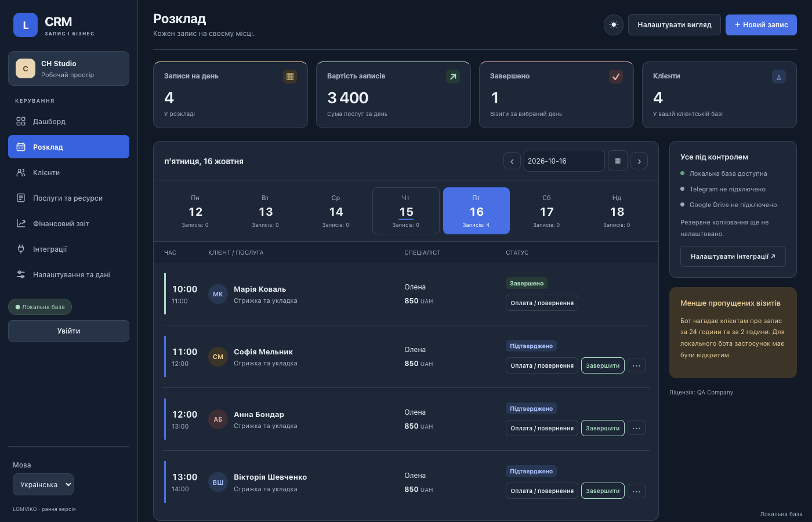Viewport: 812px width, 522px height.
Task: Click the calendar picker icon beside the date
Action: [x=618, y=161]
